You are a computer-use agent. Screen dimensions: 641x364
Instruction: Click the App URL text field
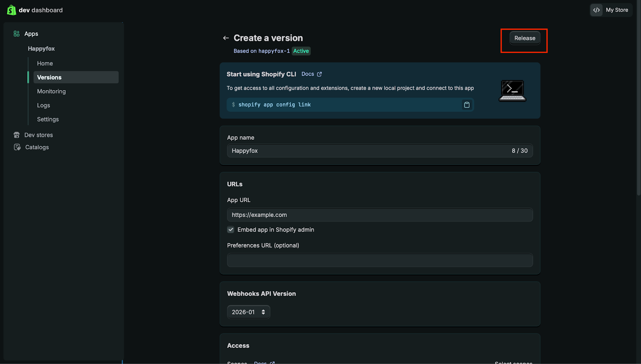[379, 215]
